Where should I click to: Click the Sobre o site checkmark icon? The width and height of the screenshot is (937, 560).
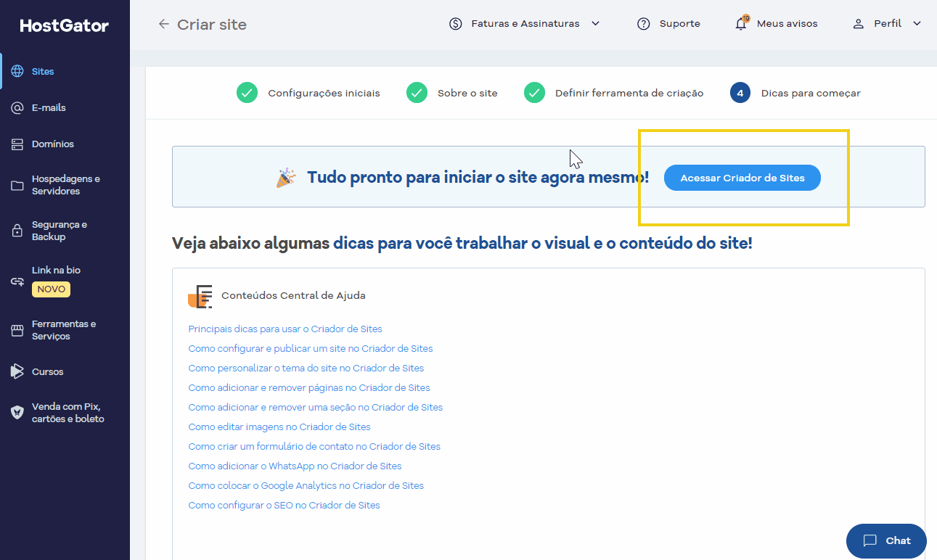click(417, 93)
